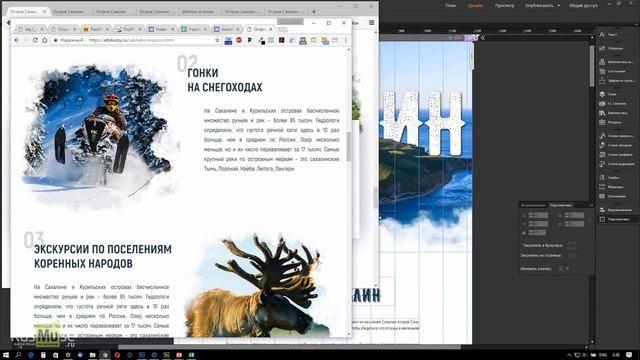Expand the Опубликовать dropdown arrow
The image size is (640, 360).
click(x=558, y=6)
